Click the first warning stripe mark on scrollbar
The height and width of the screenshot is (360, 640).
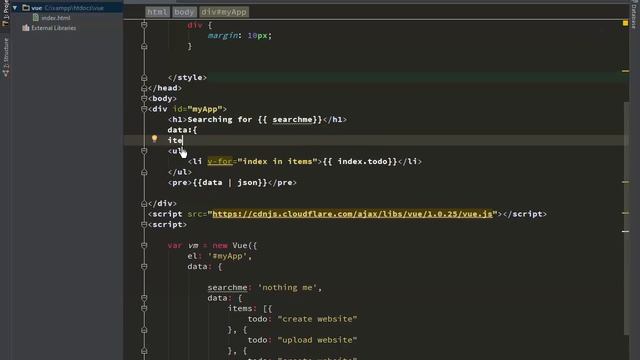(x=625, y=71)
